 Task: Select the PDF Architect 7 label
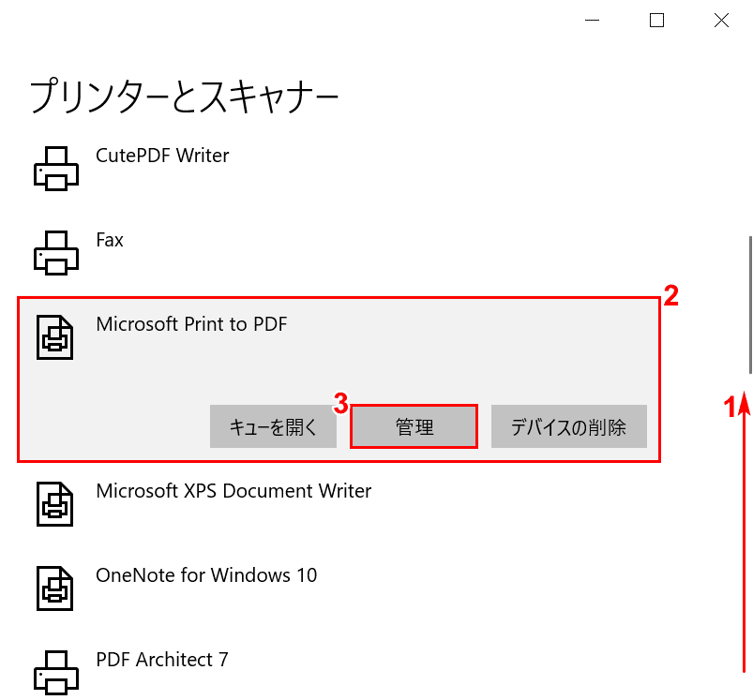point(162,660)
